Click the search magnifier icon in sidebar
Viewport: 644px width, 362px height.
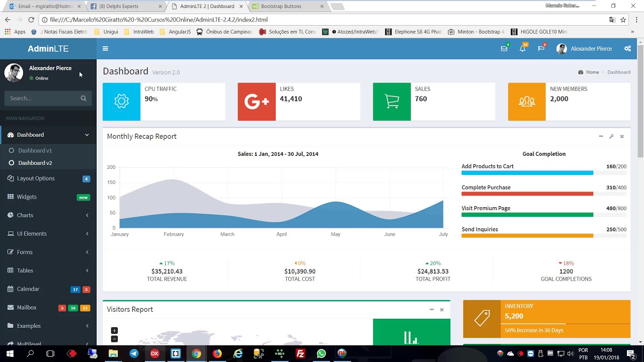[84, 98]
